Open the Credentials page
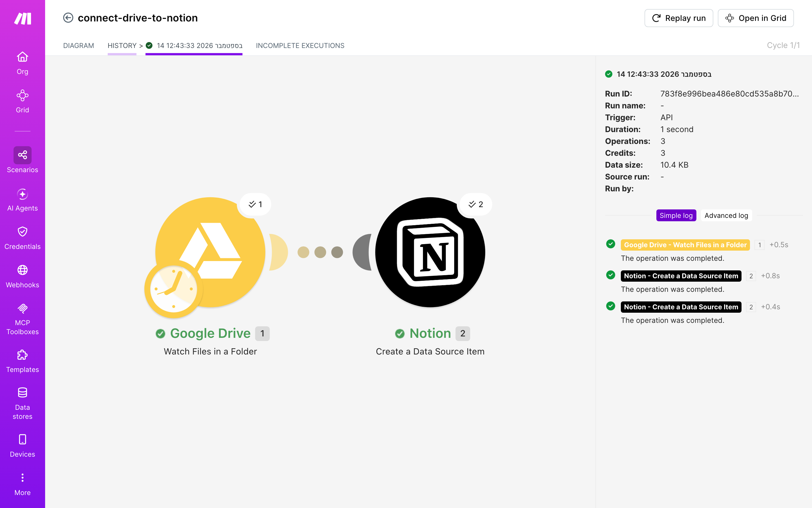The width and height of the screenshot is (812, 508). click(x=23, y=238)
